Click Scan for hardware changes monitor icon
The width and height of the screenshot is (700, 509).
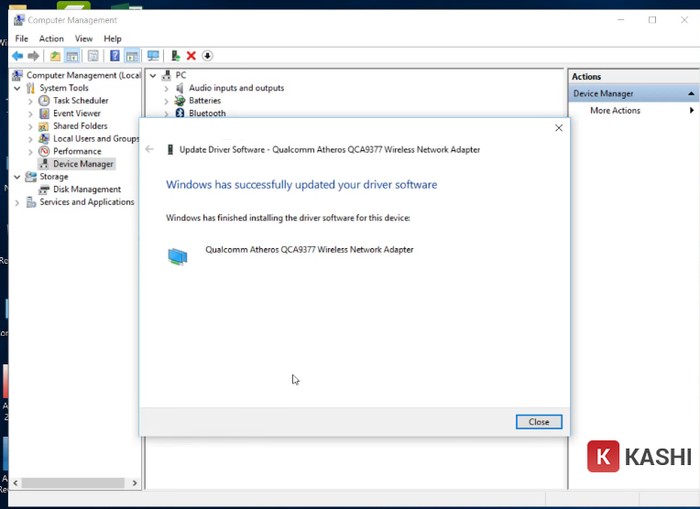(x=153, y=56)
